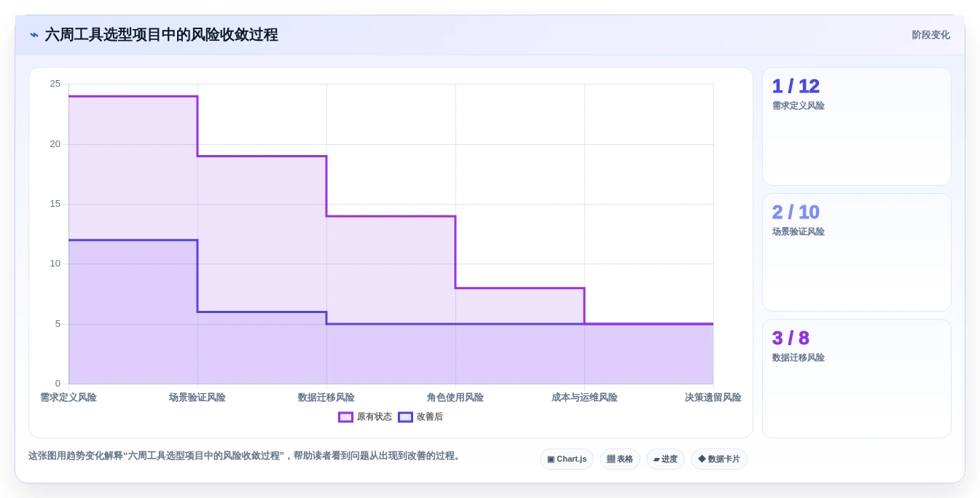Click the chart title 六周工具选型项目中的风险收敛过程
980x498 pixels.
point(162,35)
